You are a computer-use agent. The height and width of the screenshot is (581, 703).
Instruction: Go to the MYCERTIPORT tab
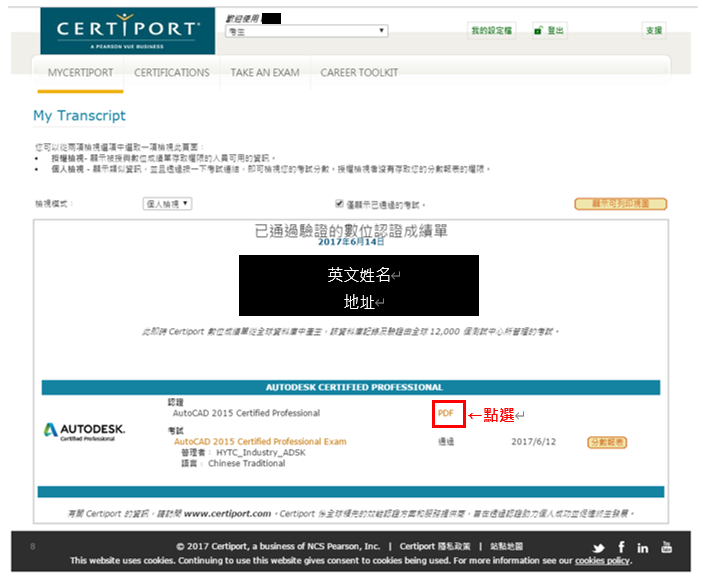pyautogui.click(x=81, y=73)
